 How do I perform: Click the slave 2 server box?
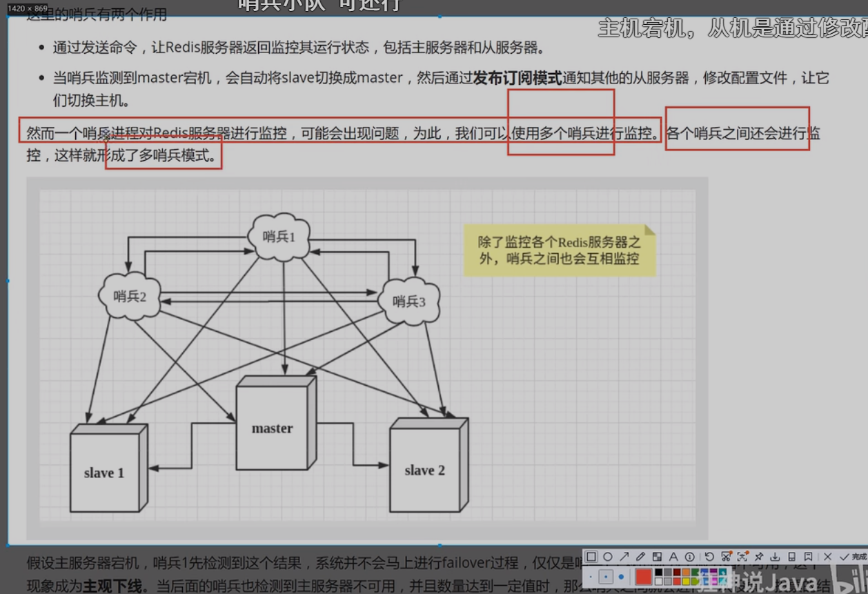(x=428, y=466)
